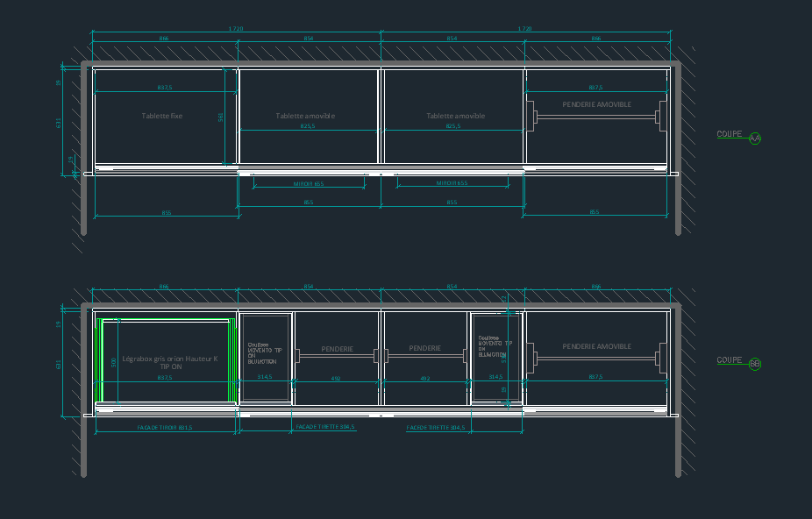Click the 500 vertical dimension inside the drawer
Image resolution: width=812 pixels, height=519 pixels.
point(114,362)
